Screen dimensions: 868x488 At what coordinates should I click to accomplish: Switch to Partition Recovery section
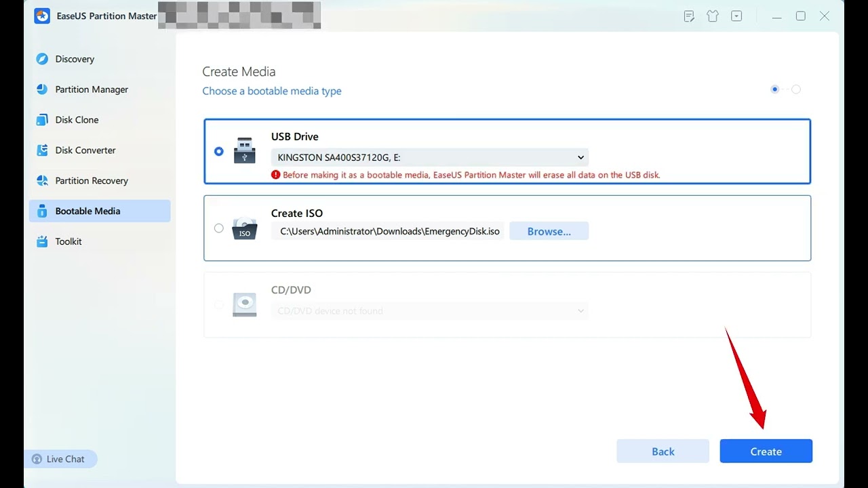100,181
